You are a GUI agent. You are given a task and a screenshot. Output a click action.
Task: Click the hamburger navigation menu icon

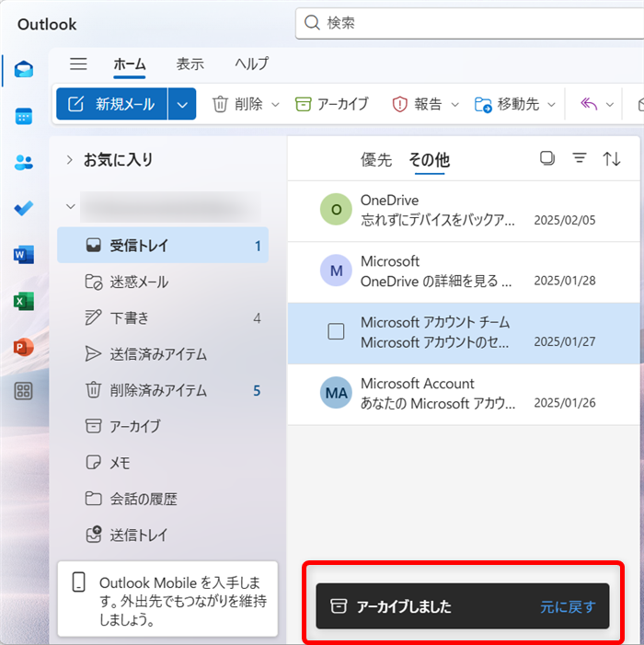pos(79,63)
